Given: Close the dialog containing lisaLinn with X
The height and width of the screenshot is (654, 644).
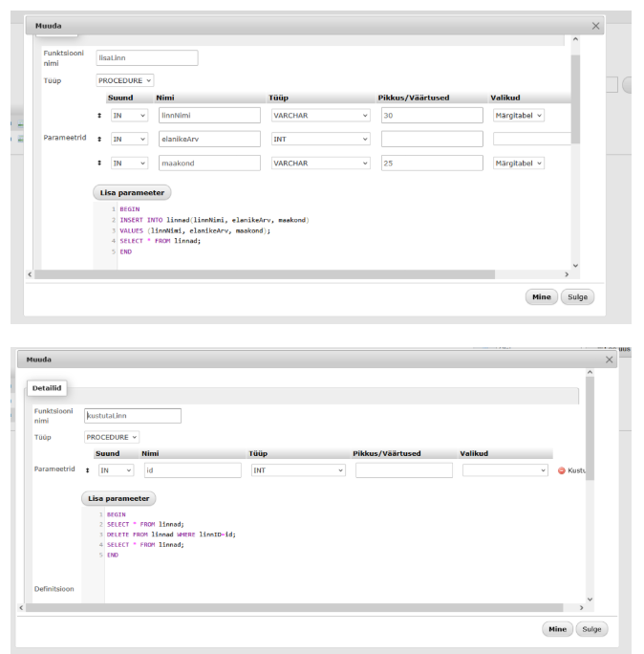Looking at the screenshot, I should [596, 27].
